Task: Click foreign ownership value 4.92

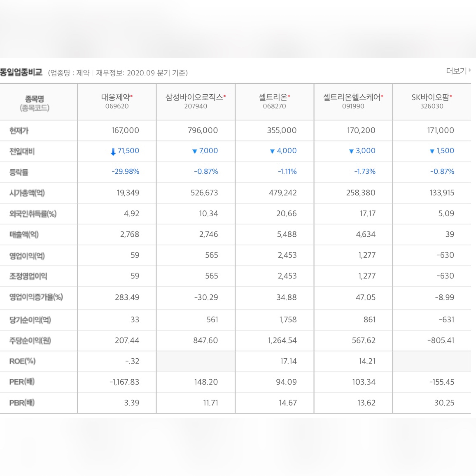Action: pos(132,213)
